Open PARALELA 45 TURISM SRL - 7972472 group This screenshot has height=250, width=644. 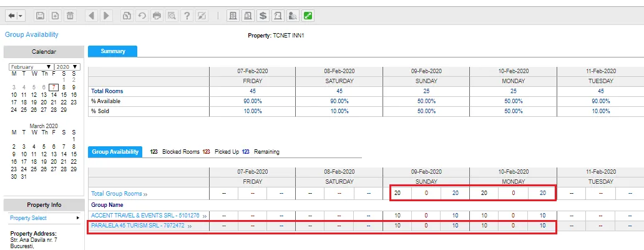click(137, 226)
